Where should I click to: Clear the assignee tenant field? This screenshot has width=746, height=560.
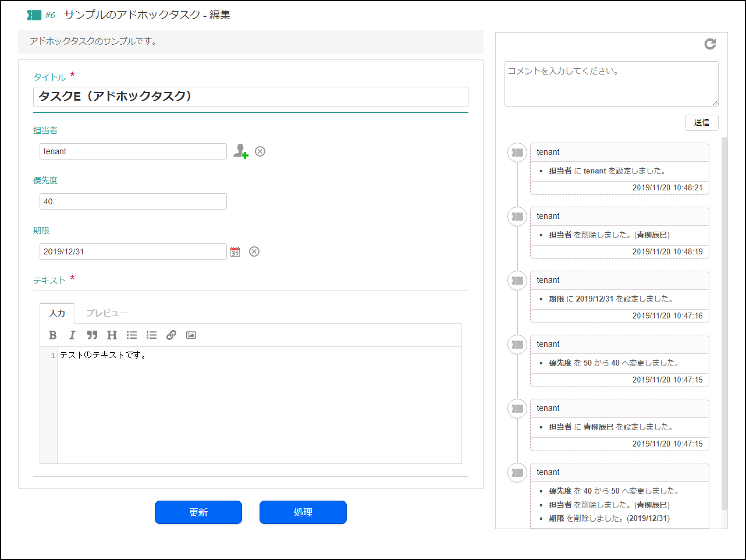pyautogui.click(x=260, y=151)
